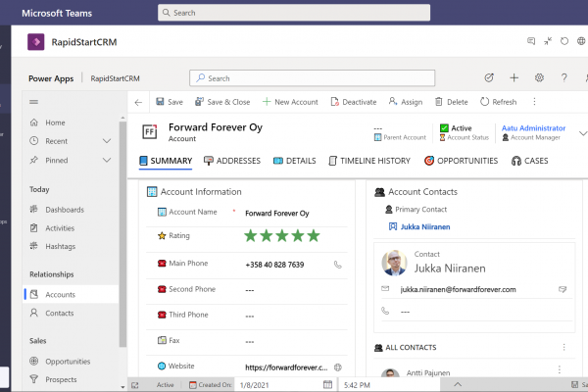
Task: Switch to the DETAILS tab
Action: (x=294, y=161)
